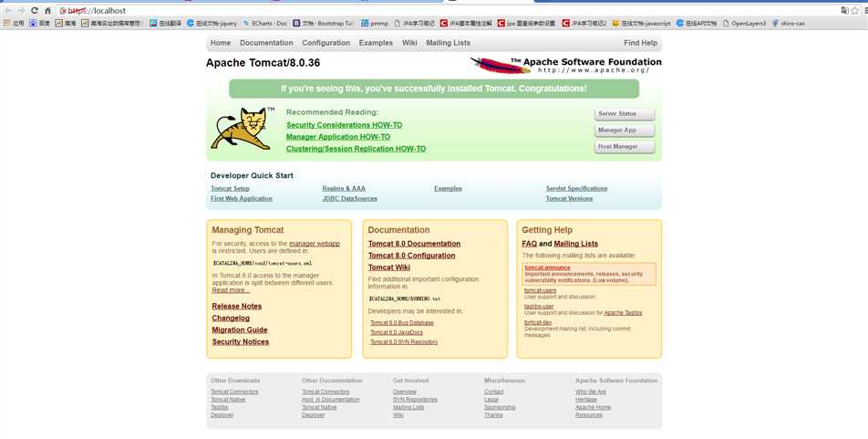The width and height of the screenshot is (868, 439).
Task: Click the browser forward arrow
Action: tap(21, 11)
